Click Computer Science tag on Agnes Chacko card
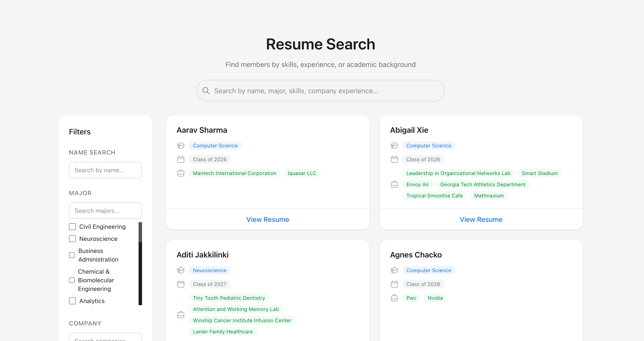The image size is (644, 341). pos(428,270)
